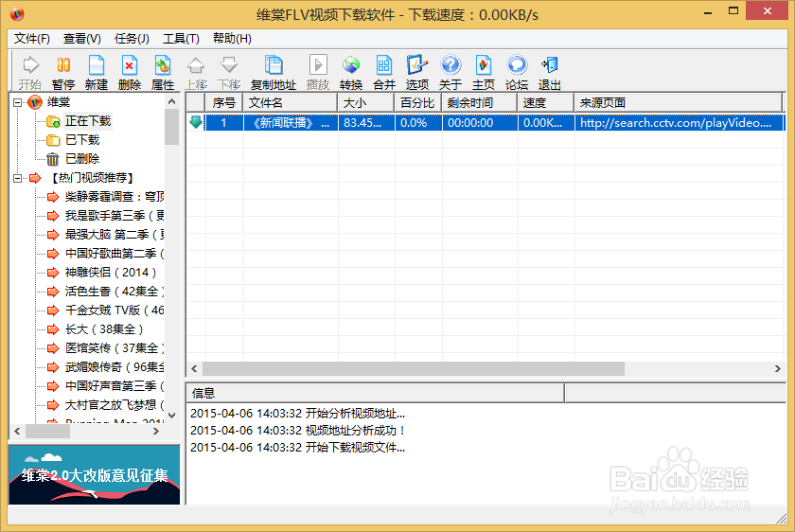This screenshot has height=532, width=795.
Task: Play the video with 播放 icon
Action: 318,72
